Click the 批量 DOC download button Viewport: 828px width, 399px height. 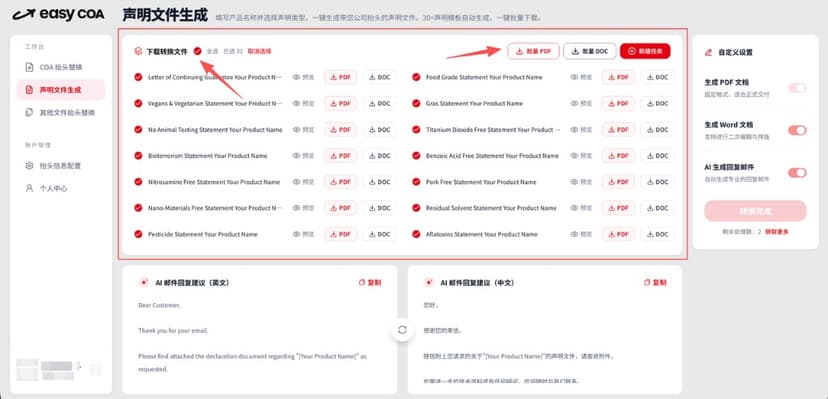point(590,51)
